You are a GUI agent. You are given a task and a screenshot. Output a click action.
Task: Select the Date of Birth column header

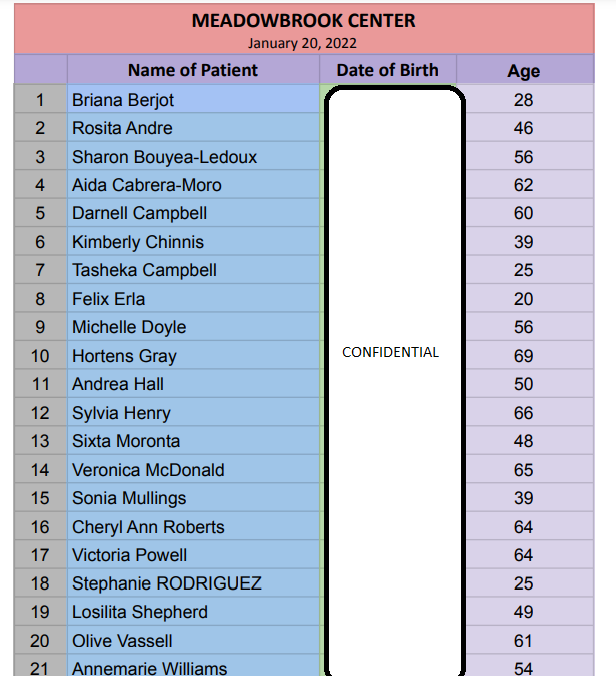click(387, 70)
